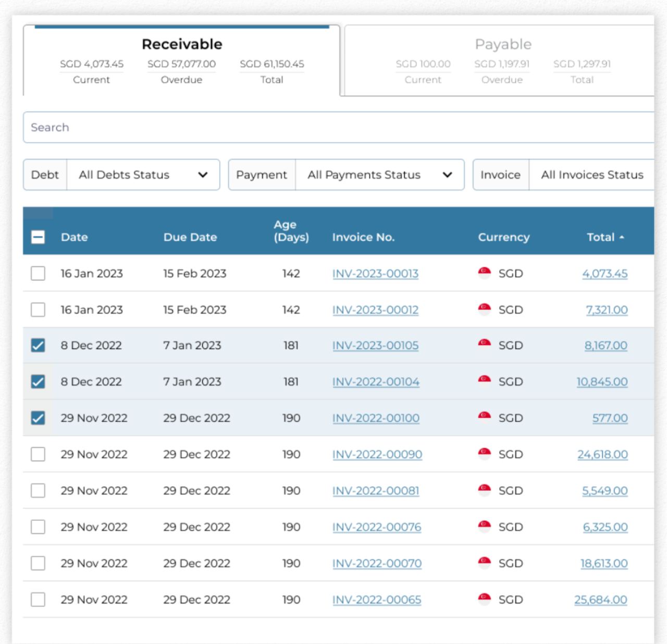Check the box for INV-2022-00065
This screenshot has width=667, height=644.
38,600
